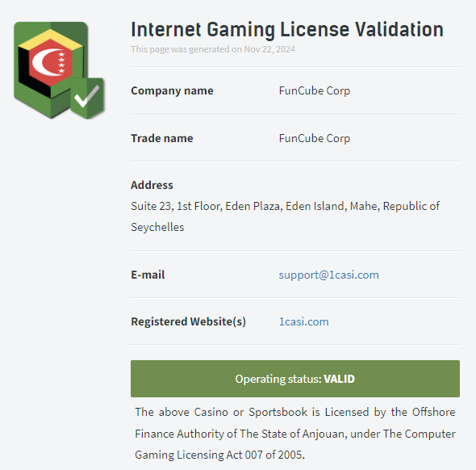
Task: Click the Address label
Action: pyautogui.click(x=152, y=185)
